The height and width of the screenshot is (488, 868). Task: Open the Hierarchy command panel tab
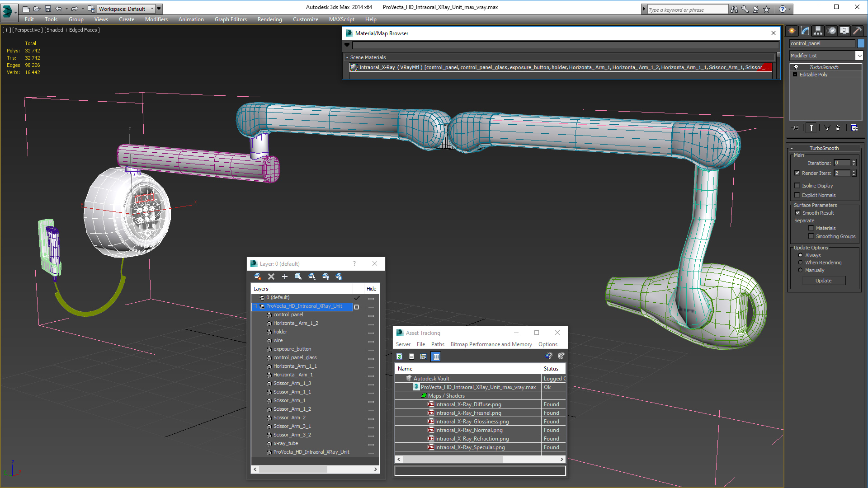point(818,31)
